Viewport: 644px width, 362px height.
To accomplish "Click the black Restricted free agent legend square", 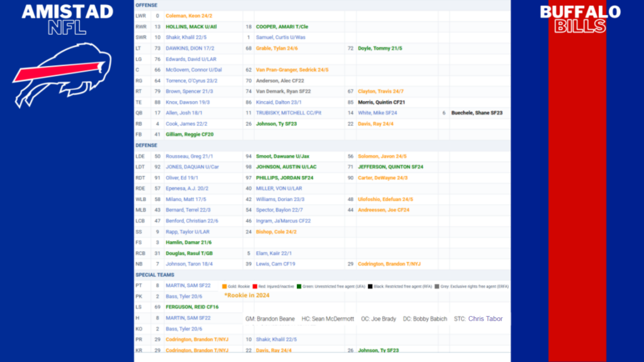I will coord(370,286).
